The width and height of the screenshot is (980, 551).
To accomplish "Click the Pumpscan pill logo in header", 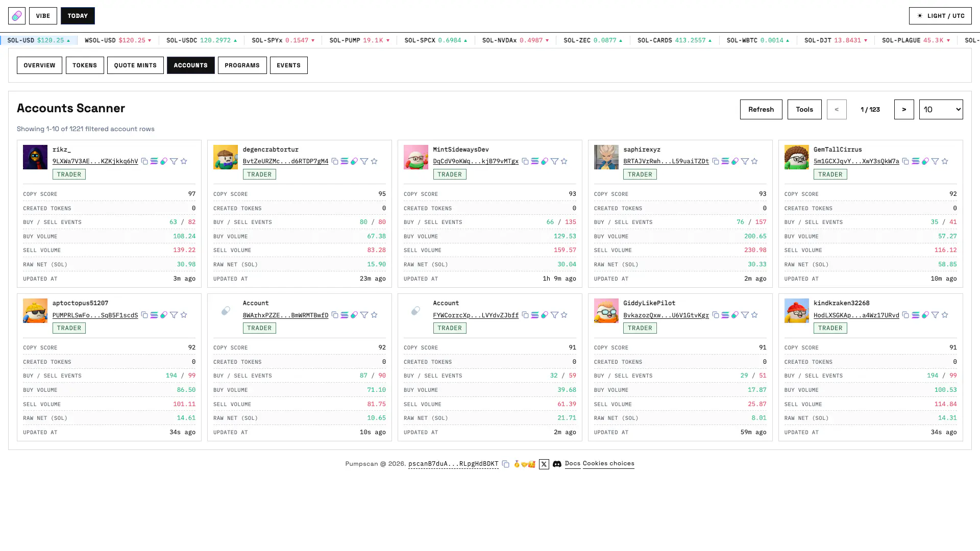I will pyautogui.click(x=17, y=16).
